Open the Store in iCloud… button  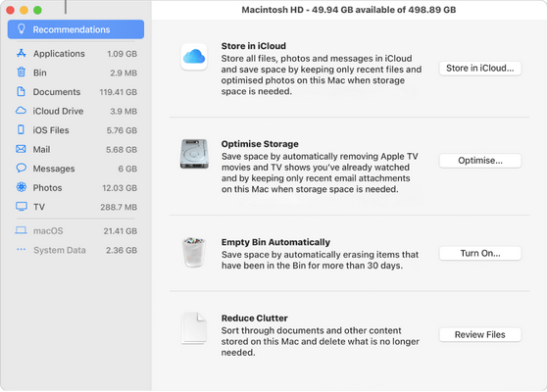coord(480,68)
